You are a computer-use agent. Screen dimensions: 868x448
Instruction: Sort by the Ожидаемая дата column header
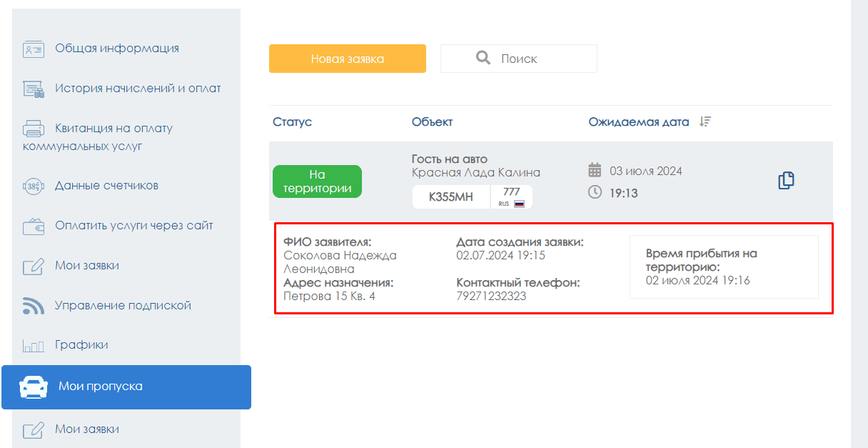pos(639,122)
